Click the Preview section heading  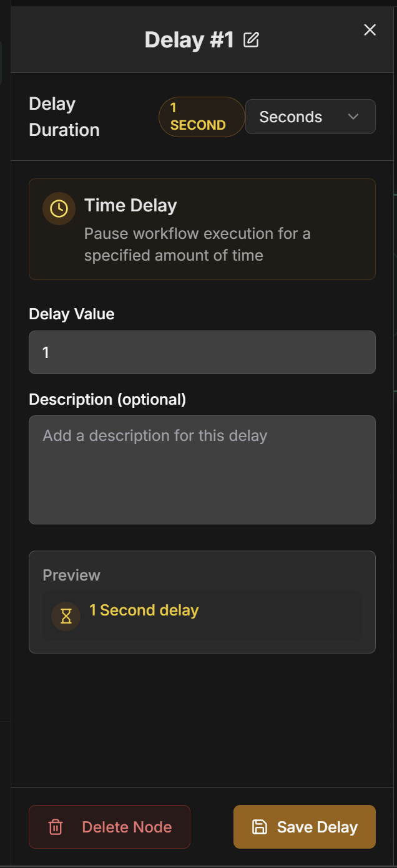tap(71, 575)
